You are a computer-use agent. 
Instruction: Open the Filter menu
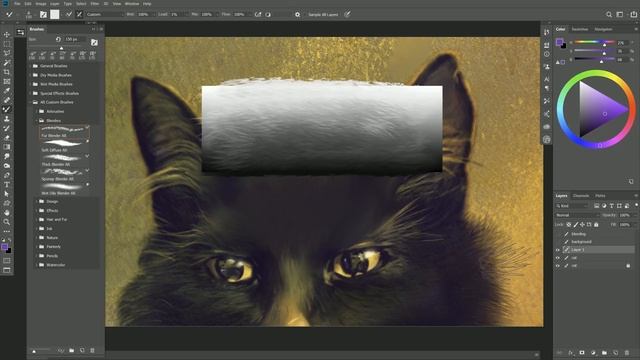(94, 3)
